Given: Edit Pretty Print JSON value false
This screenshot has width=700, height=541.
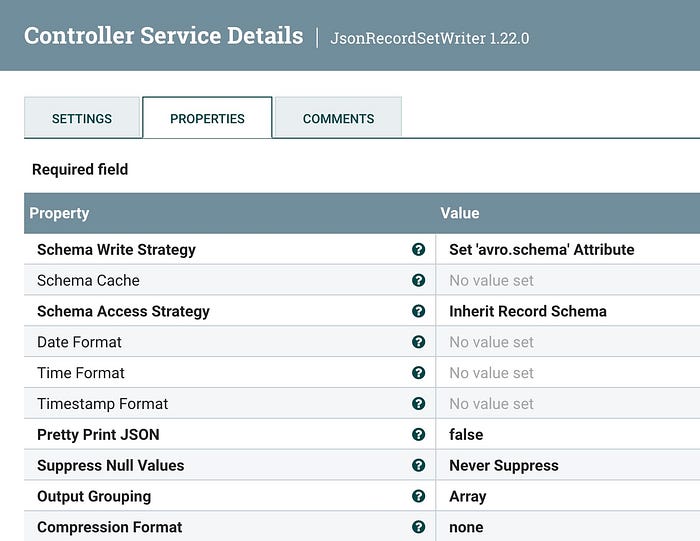Looking at the screenshot, I should [x=466, y=434].
